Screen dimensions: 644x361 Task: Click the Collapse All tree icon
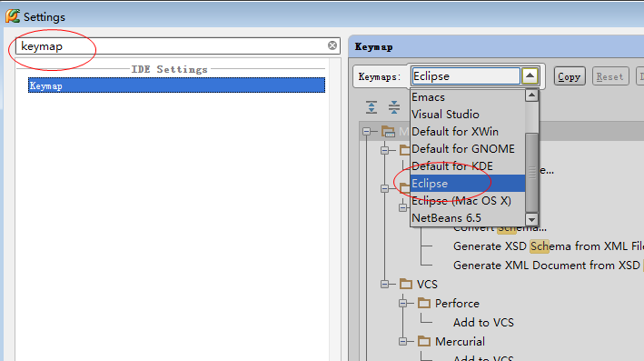(x=394, y=107)
